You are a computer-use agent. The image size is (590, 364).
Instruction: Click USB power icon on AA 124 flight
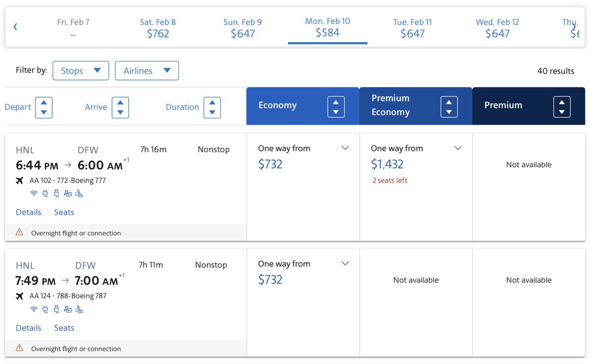click(57, 309)
